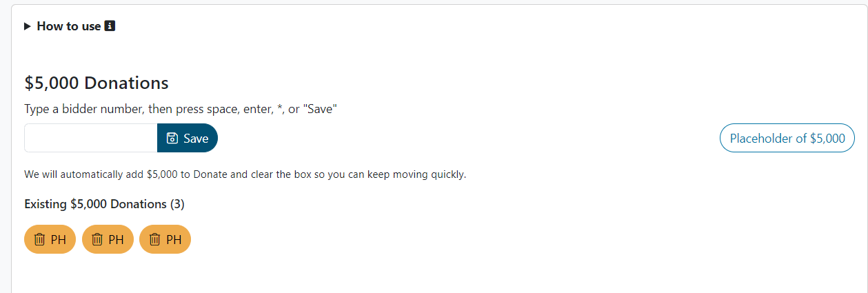This screenshot has height=293, width=868.
Task: Select the third PH chip label
Action: [x=174, y=239]
